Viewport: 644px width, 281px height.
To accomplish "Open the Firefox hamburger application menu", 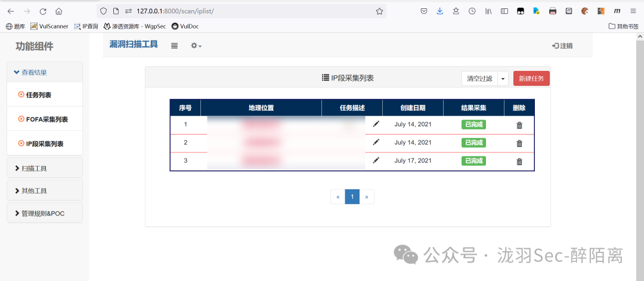I will pos(633,11).
